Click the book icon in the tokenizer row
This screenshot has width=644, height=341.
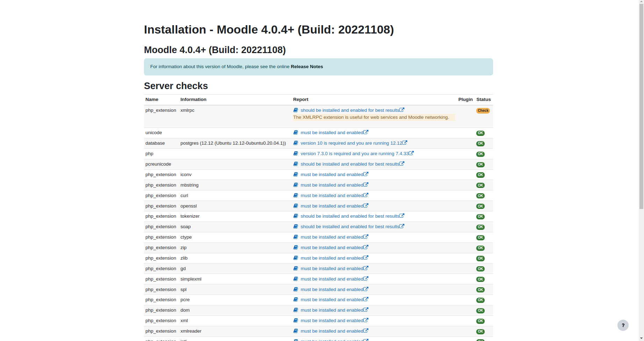[296, 216]
